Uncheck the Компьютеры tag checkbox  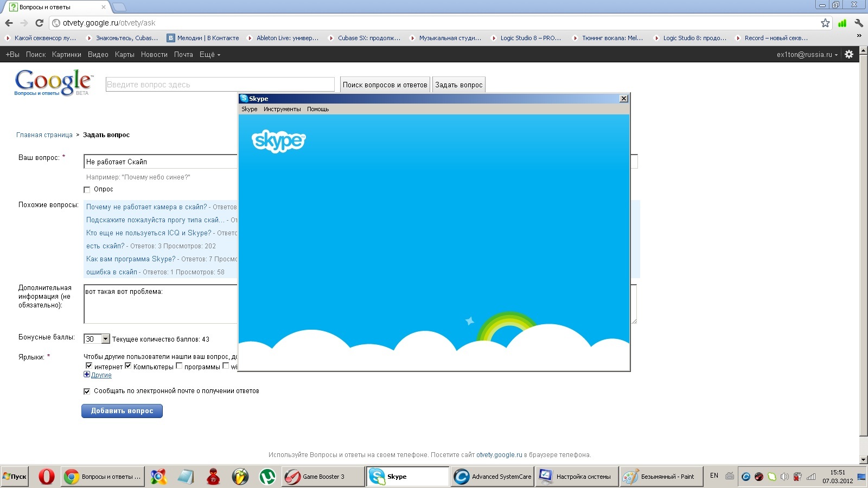pyautogui.click(x=128, y=366)
